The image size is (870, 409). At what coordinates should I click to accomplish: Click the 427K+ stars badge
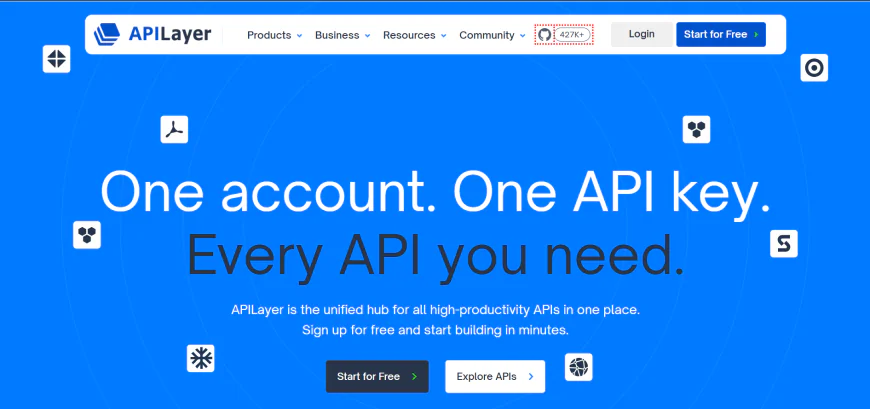tap(571, 34)
